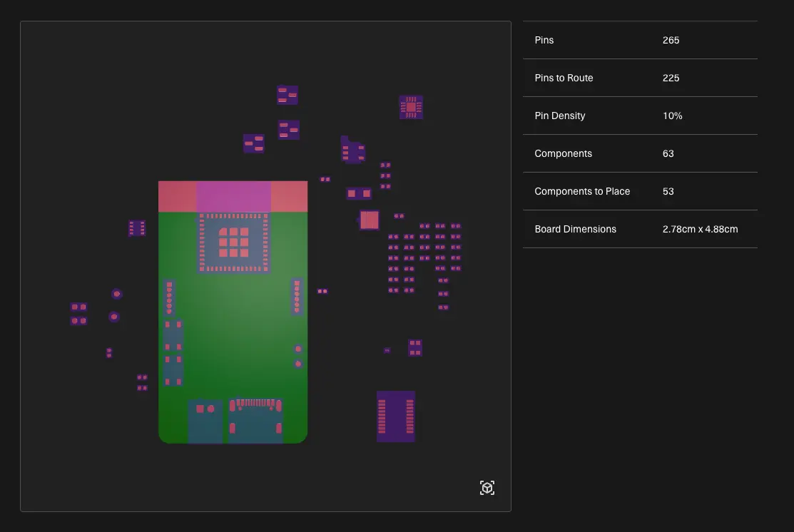The width and height of the screenshot is (794, 532).
Task: Select the Pin Density label
Action: tap(559, 116)
